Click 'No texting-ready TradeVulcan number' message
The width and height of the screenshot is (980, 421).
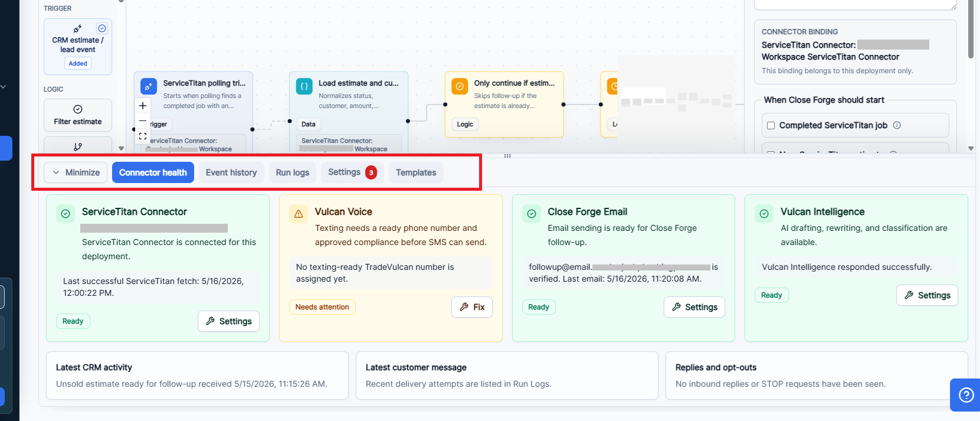[375, 273]
